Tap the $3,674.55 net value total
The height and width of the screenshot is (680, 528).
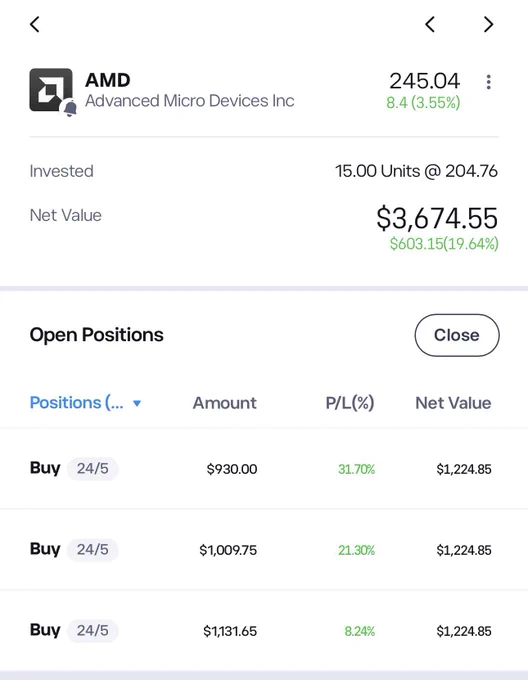tap(437, 218)
